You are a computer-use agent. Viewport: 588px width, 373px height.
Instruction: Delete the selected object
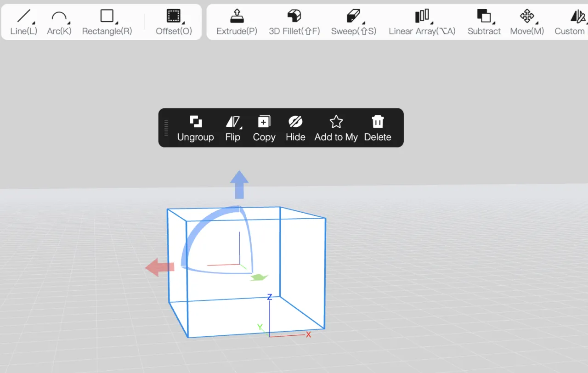(x=378, y=128)
